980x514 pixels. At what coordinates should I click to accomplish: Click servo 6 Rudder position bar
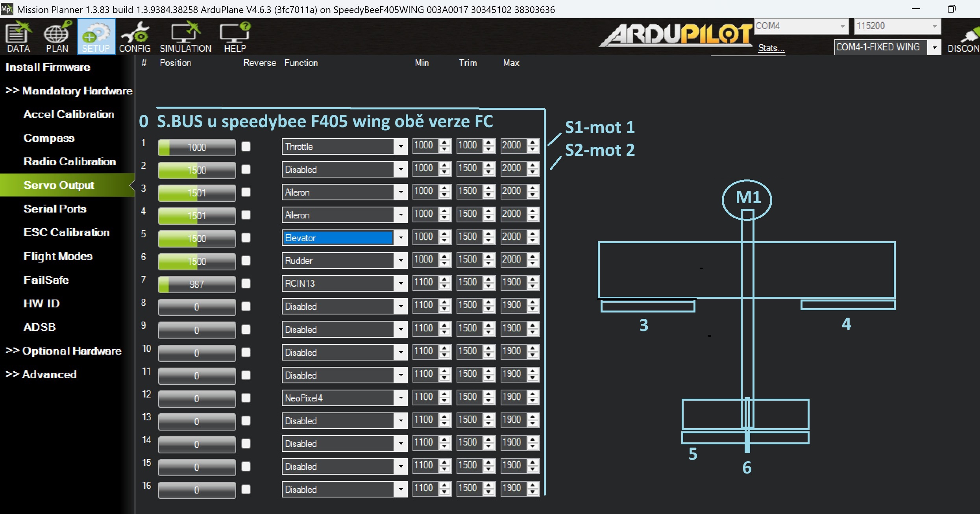click(197, 261)
